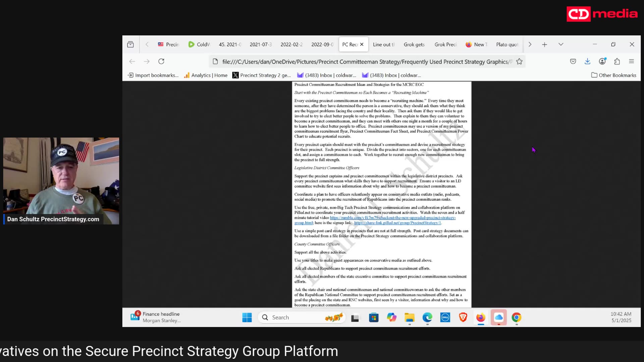Open the Save to Pocket icon
Image resolution: width=644 pixels, height=362 pixels.
click(x=573, y=61)
